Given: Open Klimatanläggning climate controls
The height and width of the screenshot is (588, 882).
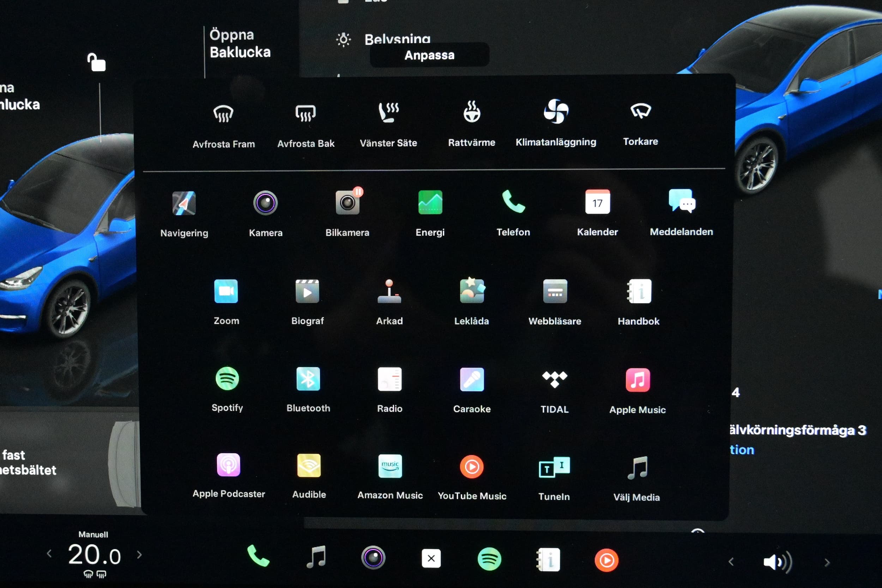Looking at the screenshot, I should coord(556,123).
